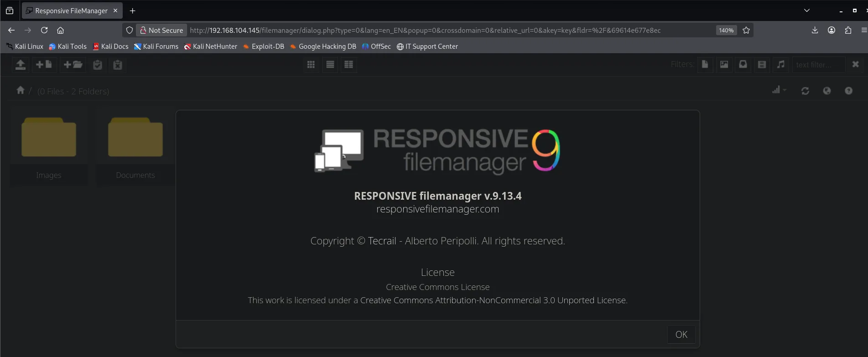Open the Firefox account icon

coord(832,30)
